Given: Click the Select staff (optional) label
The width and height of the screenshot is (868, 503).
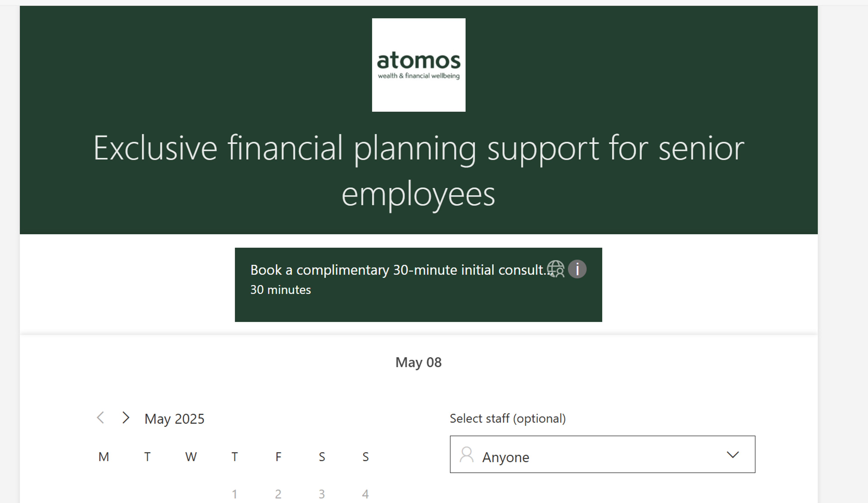Looking at the screenshot, I should (508, 419).
